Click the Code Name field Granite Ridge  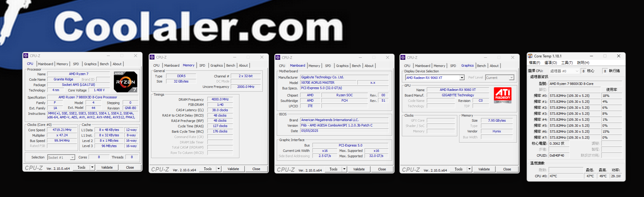coord(63,80)
